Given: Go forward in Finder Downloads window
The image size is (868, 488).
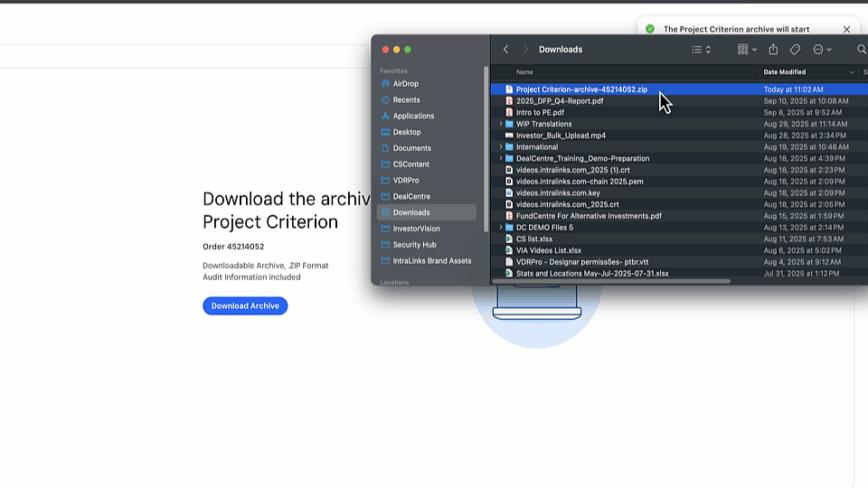Looking at the screenshot, I should [524, 49].
